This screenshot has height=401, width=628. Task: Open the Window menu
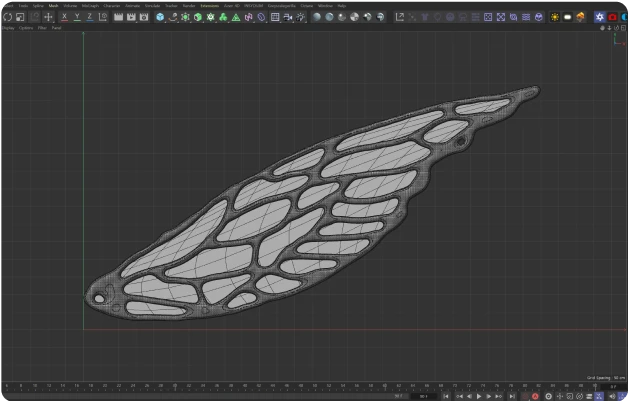(325, 6)
